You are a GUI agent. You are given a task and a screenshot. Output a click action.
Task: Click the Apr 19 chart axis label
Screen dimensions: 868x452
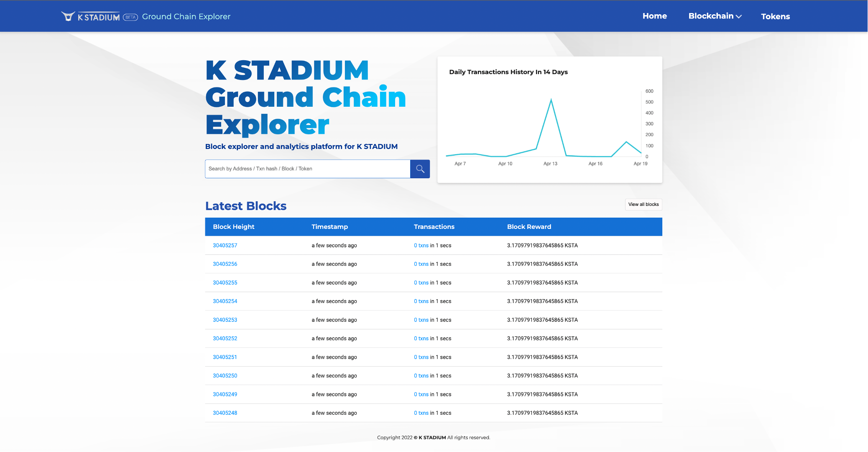coord(640,164)
